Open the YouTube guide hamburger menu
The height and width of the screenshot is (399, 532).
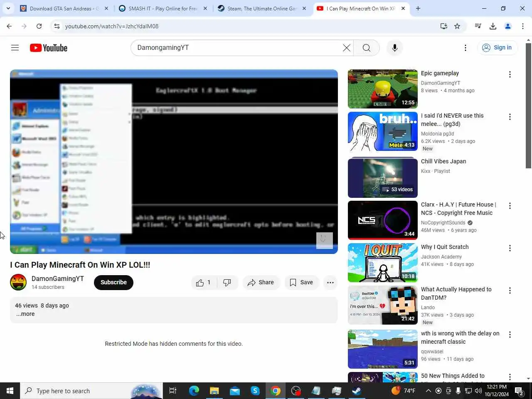[x=15, y=48]
